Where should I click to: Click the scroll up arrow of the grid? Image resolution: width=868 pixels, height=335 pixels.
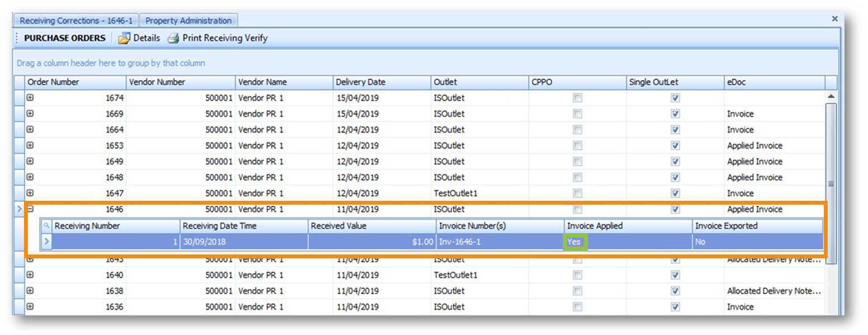point(831,97)
